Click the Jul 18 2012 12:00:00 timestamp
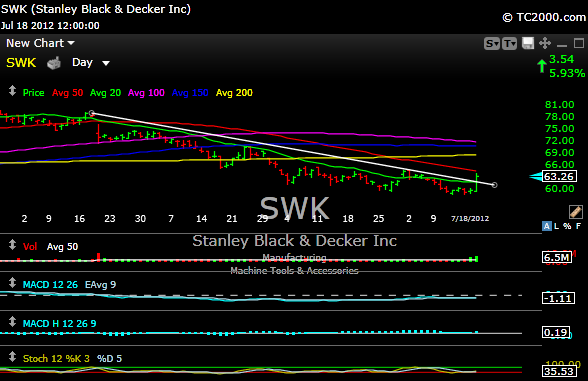 [x=50, y=26]
